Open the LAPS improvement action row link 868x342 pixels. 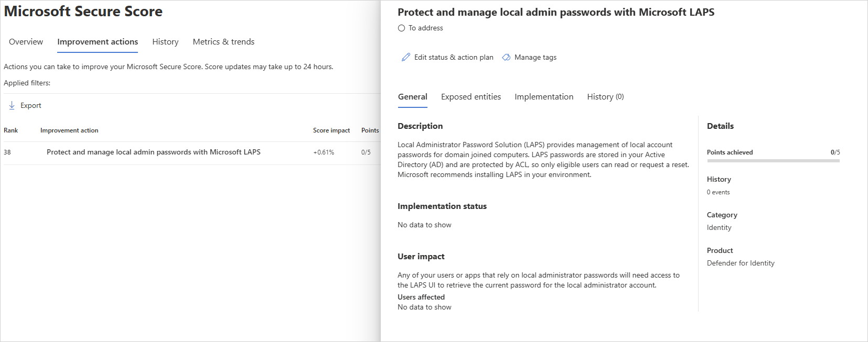pos(153,152)
